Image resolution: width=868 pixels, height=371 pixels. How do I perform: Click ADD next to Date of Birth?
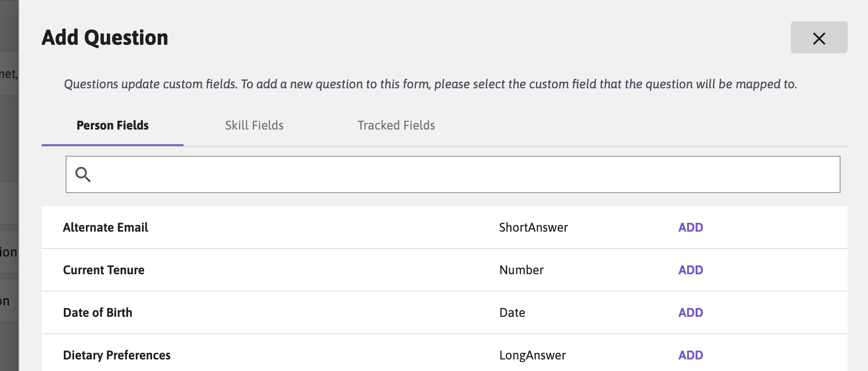pyautogui.click(x=690, y=312)
